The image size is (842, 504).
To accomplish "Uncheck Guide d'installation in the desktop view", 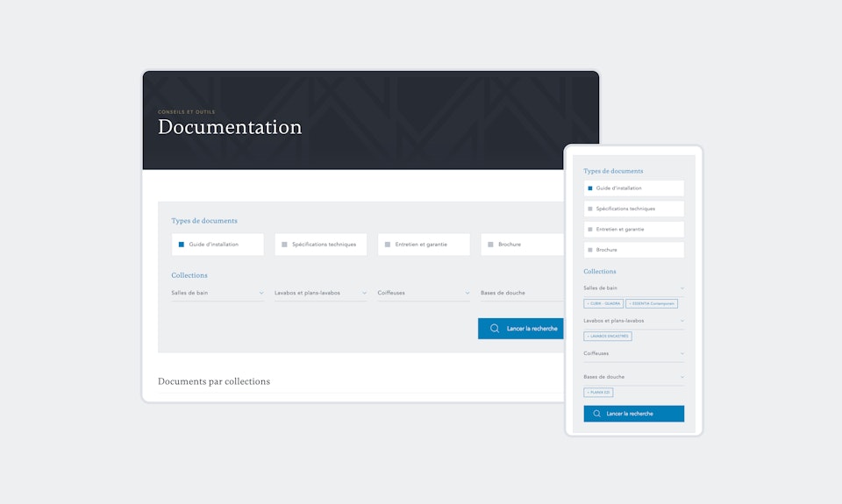I will (x=182, y=245).
